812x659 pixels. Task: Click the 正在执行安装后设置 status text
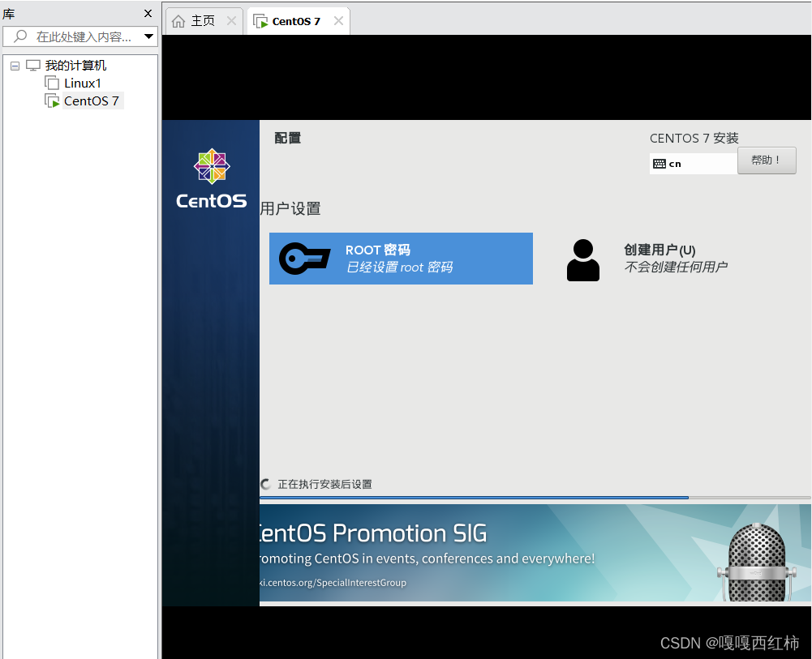324,484
